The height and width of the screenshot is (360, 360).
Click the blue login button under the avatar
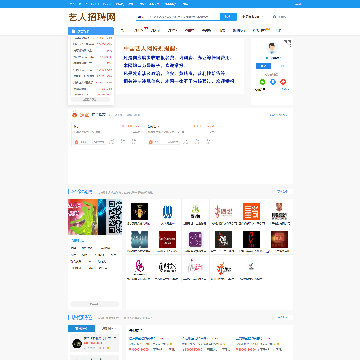pyautogui.click(x=263, y=66)
